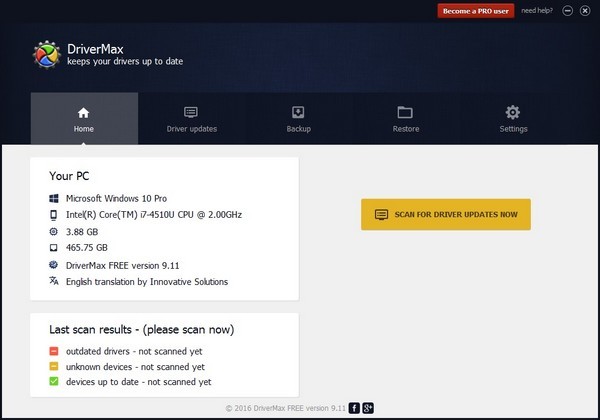The image size is (600, 420).
Task: Go to the Restore tab
Action: coord(406,118)
